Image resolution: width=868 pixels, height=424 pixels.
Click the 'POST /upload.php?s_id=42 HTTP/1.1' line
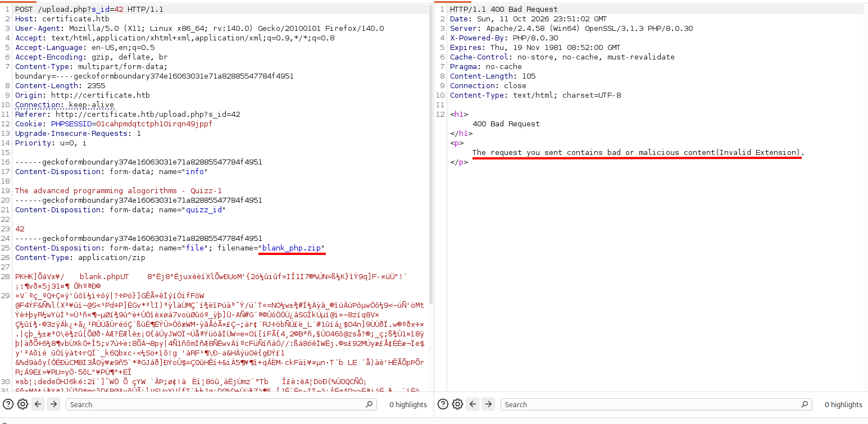[x=90, y=10]
